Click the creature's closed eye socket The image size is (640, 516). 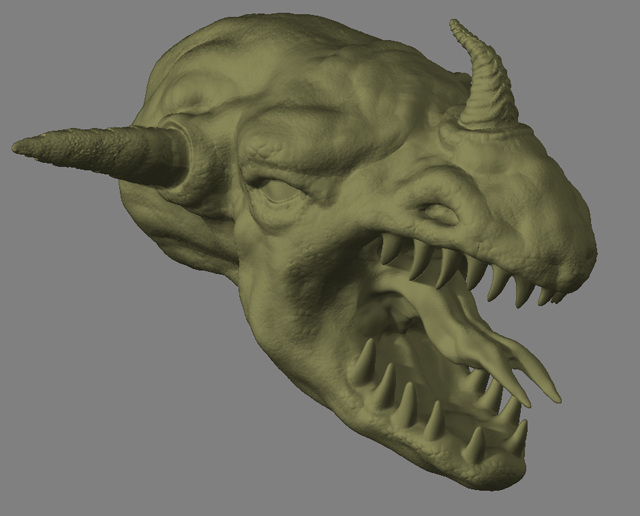tap(281, 191)
